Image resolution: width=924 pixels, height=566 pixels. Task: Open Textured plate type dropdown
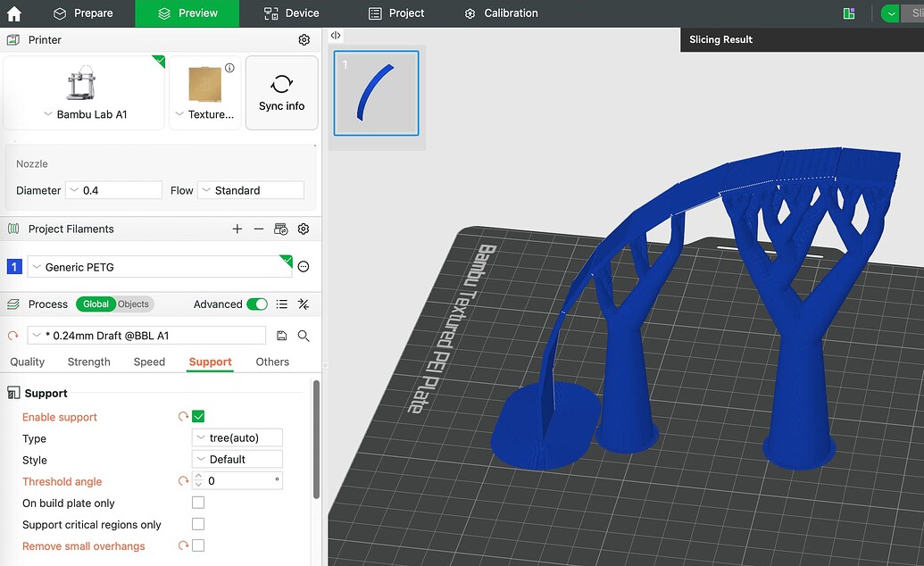[x=205, y=114]
